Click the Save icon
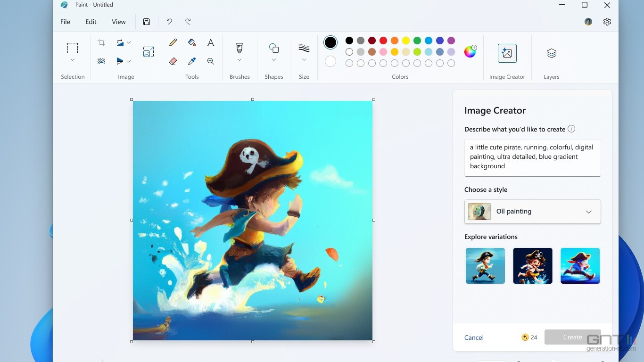Image resolution: width=644 pixels, height=362 pixels. (x=147, y=22)
